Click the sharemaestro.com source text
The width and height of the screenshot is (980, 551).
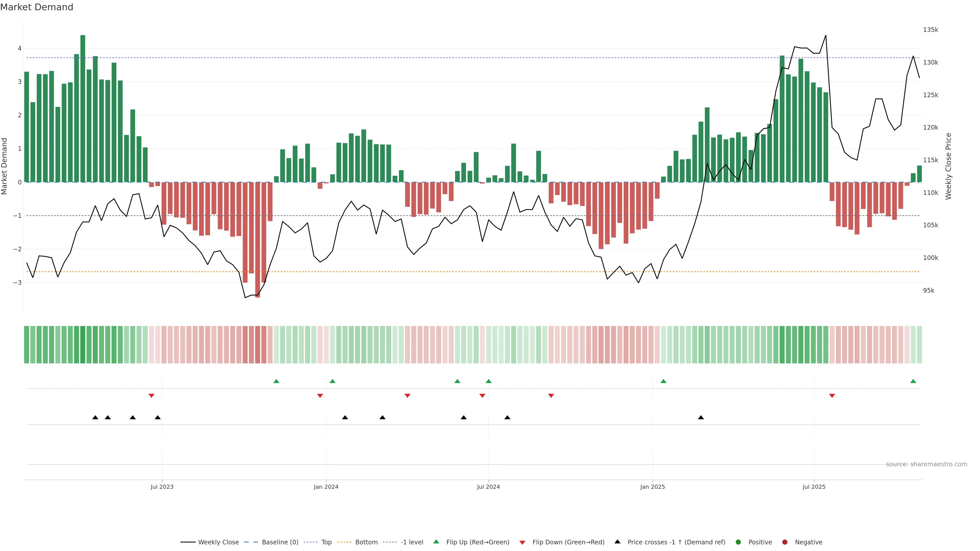tap(926, 464)
